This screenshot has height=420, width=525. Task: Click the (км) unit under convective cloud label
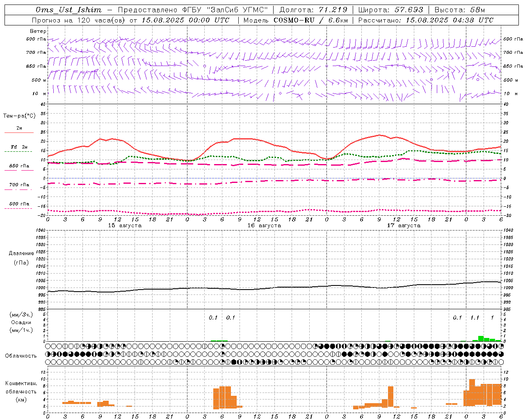[21, 399]
